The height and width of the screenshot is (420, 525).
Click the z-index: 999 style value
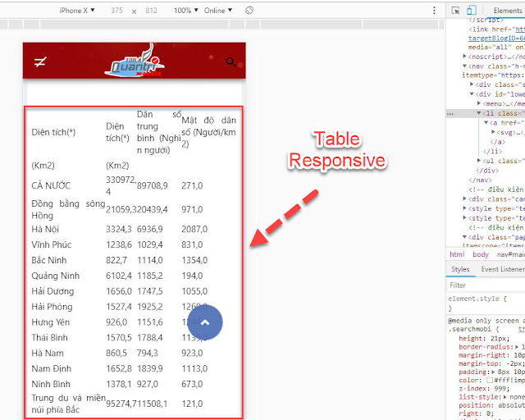500,389
